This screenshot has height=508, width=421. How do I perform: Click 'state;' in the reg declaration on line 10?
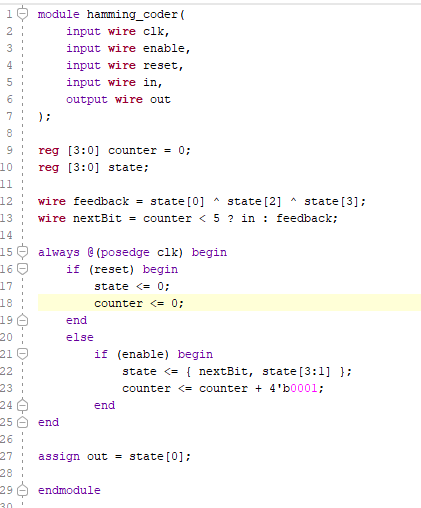128,167
